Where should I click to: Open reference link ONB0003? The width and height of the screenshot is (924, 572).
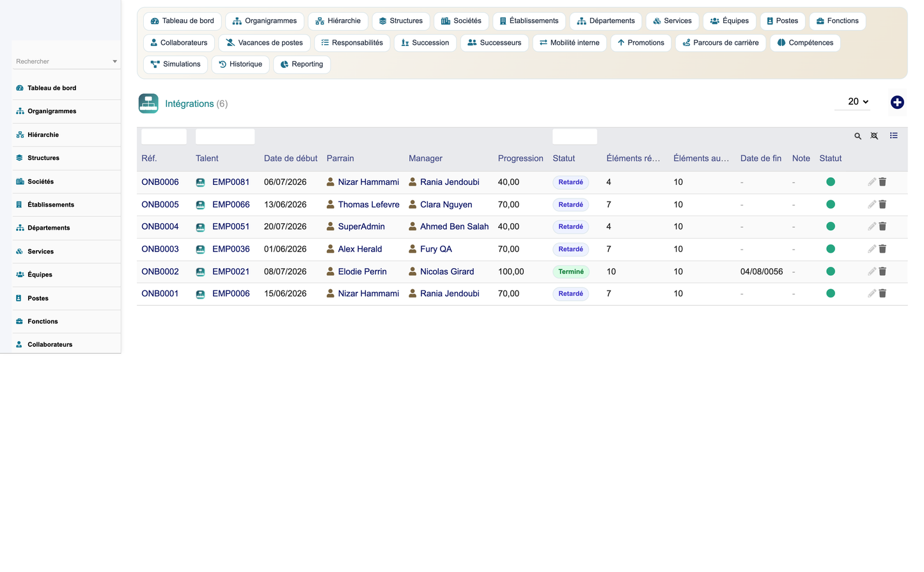tap(160, 249)
